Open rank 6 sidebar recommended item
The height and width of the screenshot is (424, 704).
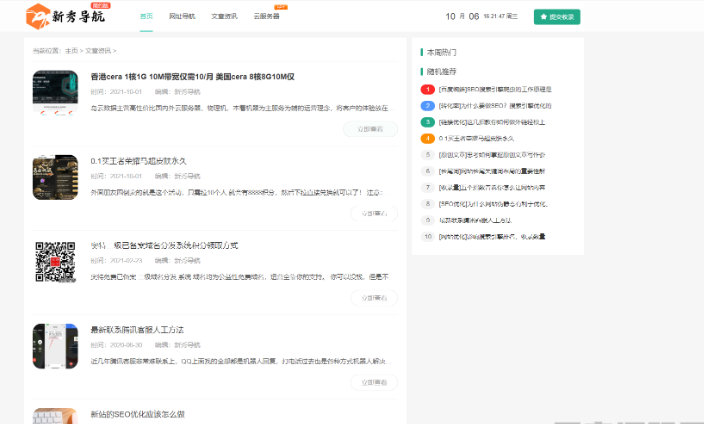click(492, 171)
